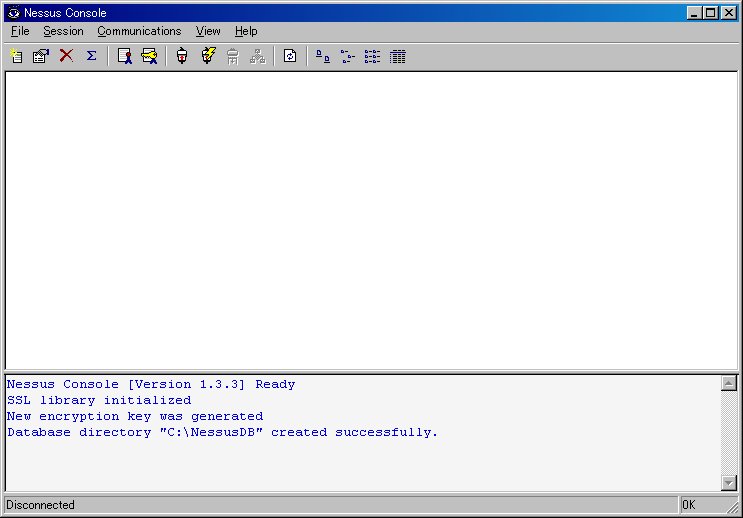Click the OK status bar indicator
Screen dimensions: 743x518
689,505
